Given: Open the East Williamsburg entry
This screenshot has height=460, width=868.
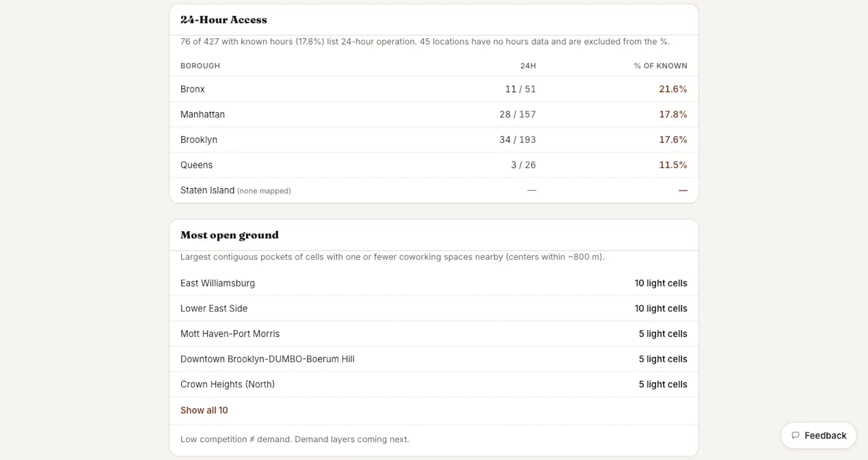Looking at the screenshot, I should pos(434,283).
